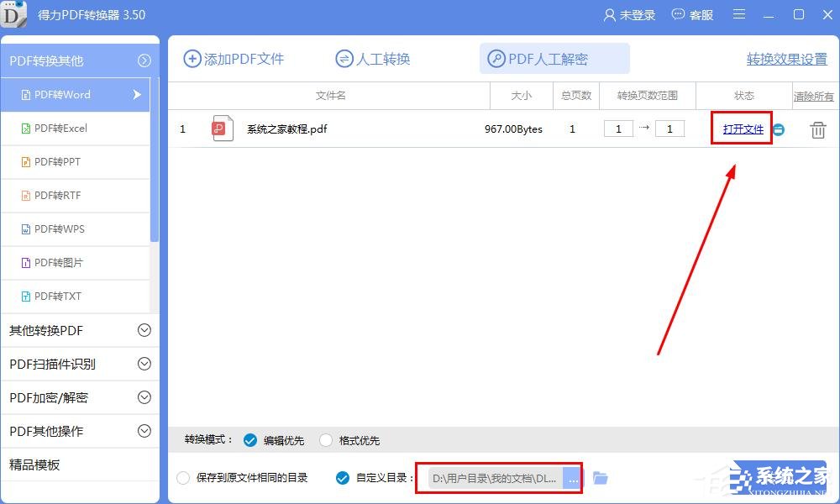The image size is (840, 504).
Task: Expand the PDF扫描件识别 section
Action: (x=80, y=364)
